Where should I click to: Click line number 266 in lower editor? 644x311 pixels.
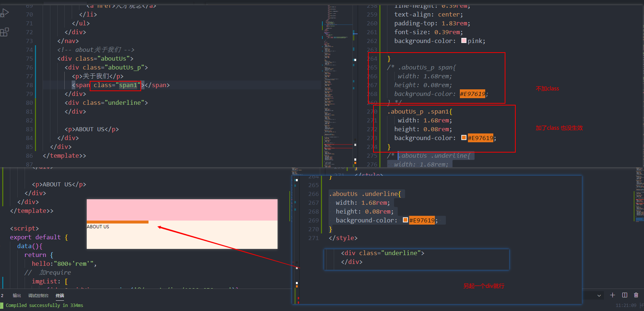[314, 194]
